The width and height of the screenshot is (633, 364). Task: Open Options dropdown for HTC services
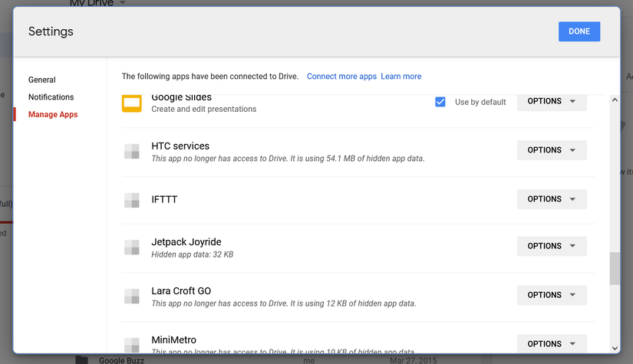point(552,150)
